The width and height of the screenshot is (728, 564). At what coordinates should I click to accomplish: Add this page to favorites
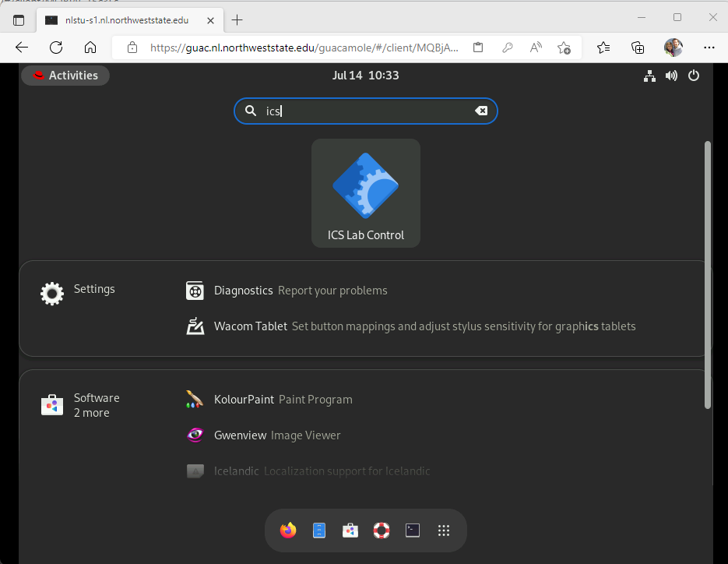pos(564,48)
